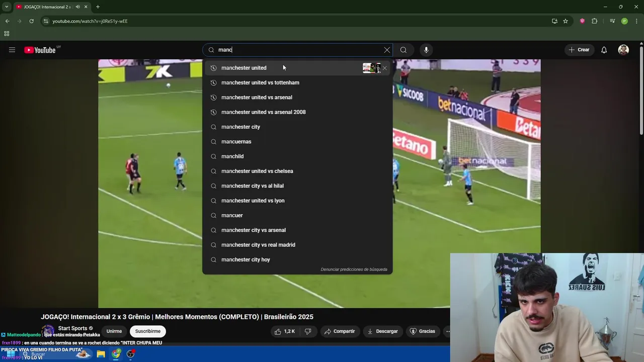
Task: Open 'Denunciar predicciones de búsqueda' link
Action: [354, 269]
